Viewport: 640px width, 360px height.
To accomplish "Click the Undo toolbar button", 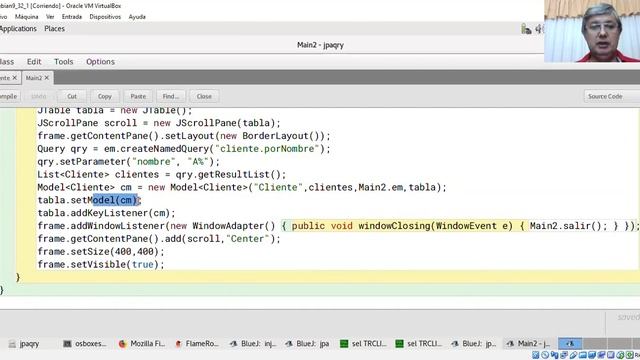I will point(38,96).
